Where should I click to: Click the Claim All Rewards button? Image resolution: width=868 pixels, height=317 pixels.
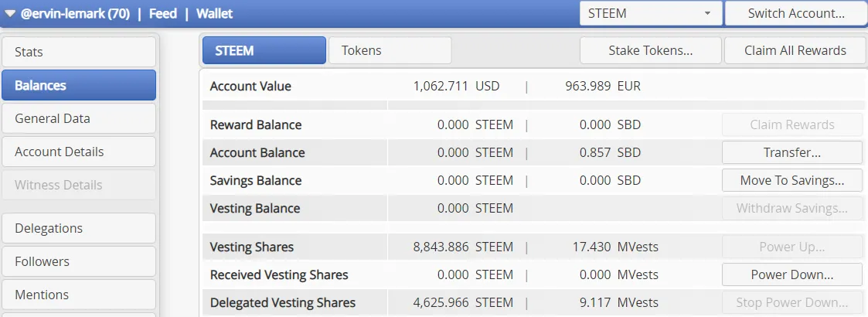[x=795, y=50]
